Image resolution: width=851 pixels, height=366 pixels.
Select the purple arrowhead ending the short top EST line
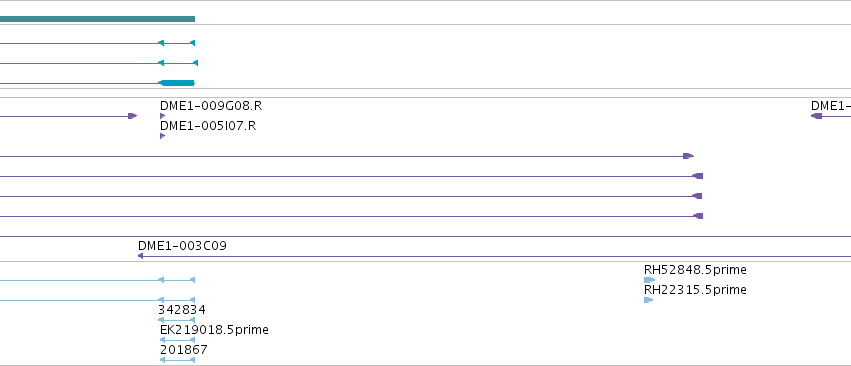pos(132,116)
